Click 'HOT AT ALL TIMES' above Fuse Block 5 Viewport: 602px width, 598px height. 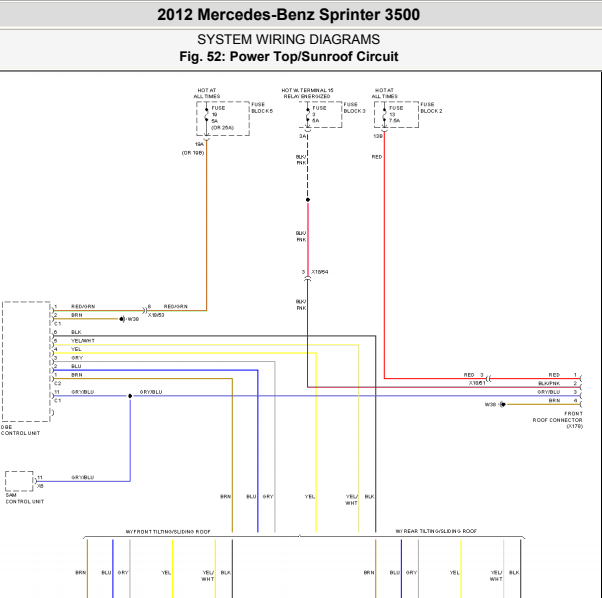point(207,93)
